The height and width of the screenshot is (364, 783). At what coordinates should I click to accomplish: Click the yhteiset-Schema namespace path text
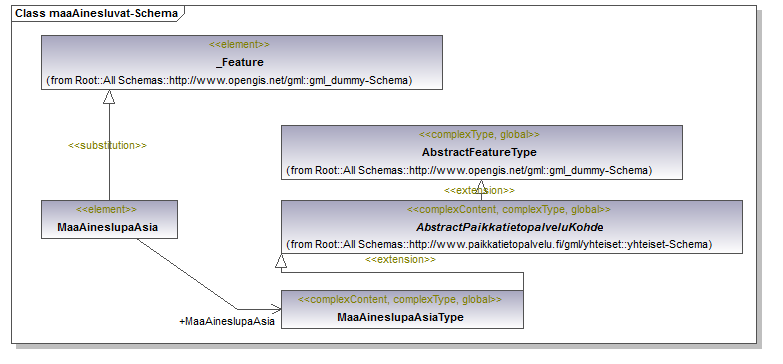[499, 244]
